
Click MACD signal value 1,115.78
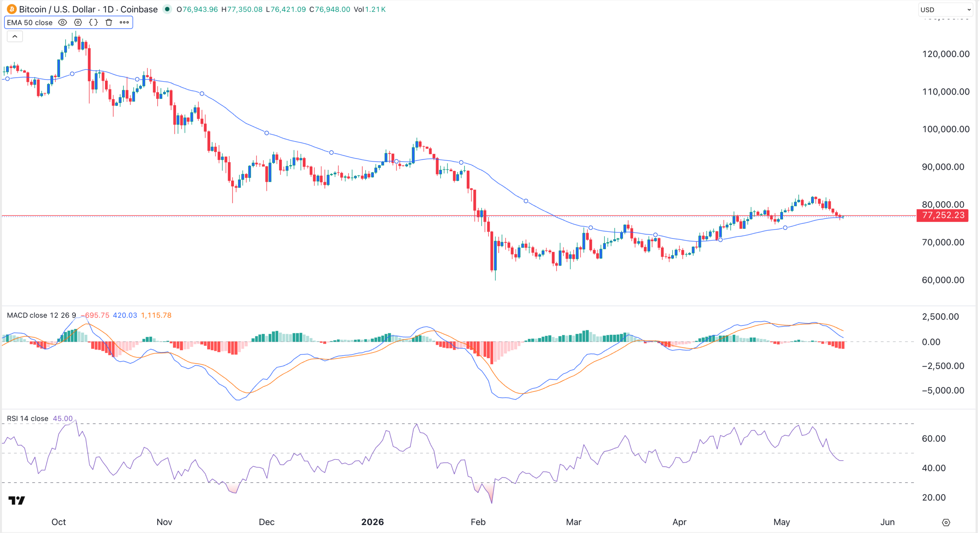156,315
